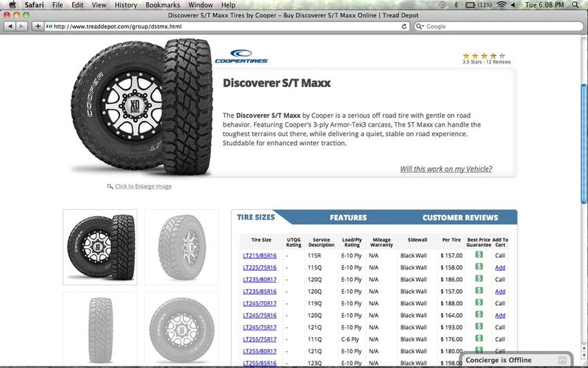
Task: Click Best Price Guarantee icon for LT245/70R17
Action: 479,302
